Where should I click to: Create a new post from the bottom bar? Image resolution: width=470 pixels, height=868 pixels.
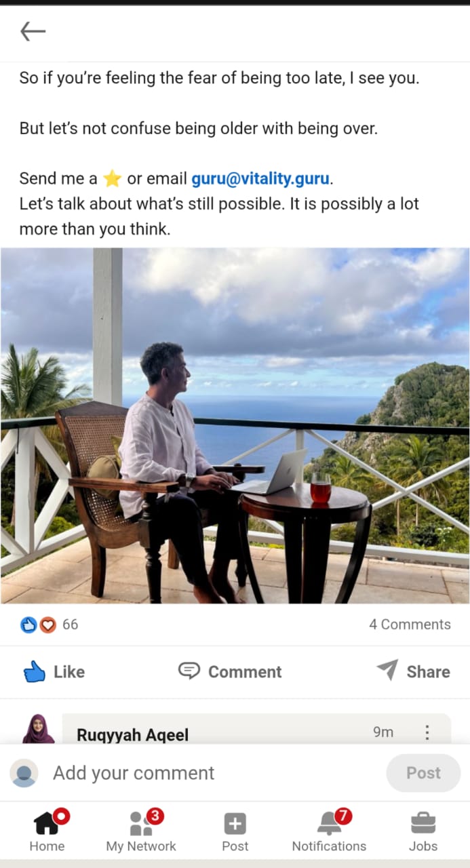pos(235,831)
